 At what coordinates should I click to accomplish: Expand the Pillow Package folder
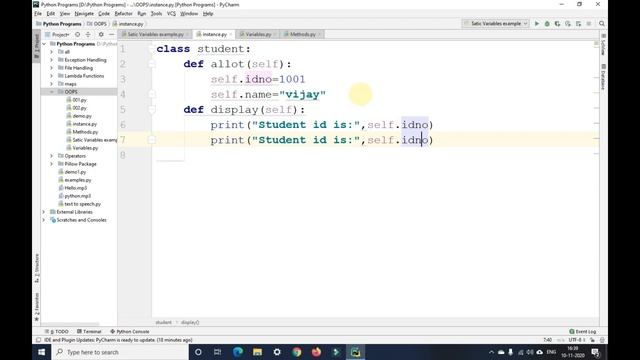coord(51,164)
